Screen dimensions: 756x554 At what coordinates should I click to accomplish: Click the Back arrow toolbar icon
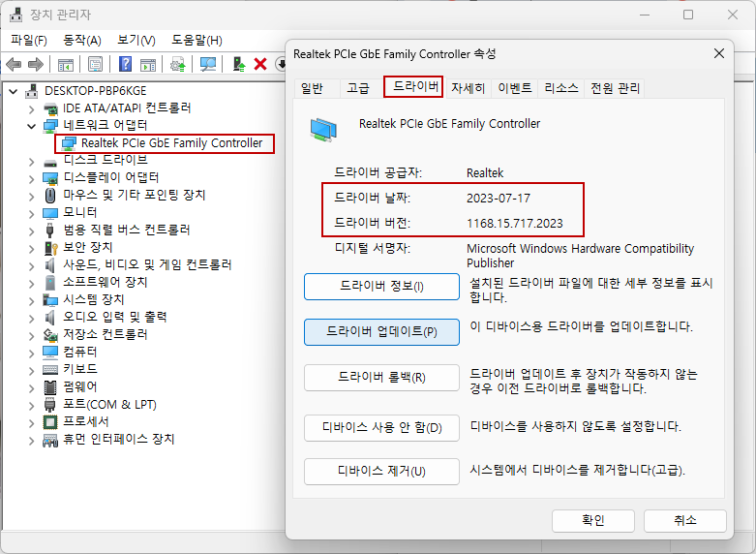(14, 64)
